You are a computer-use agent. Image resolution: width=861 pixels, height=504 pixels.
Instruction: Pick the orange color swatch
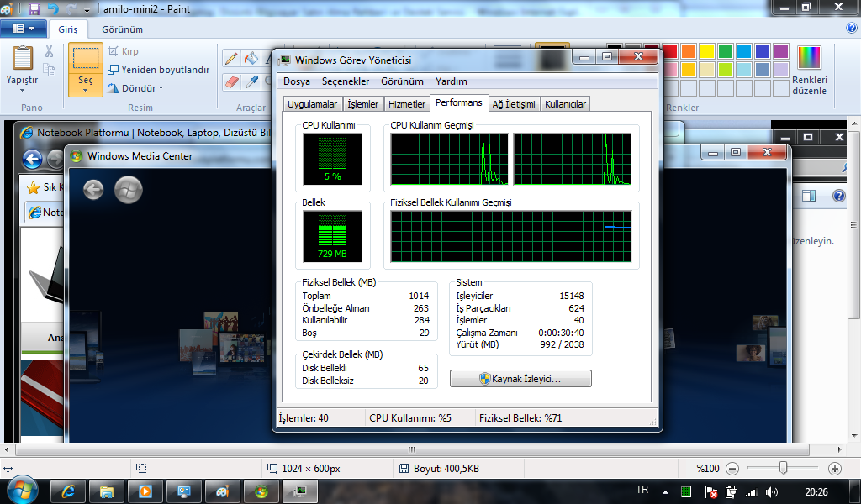(x=689, y=51)
